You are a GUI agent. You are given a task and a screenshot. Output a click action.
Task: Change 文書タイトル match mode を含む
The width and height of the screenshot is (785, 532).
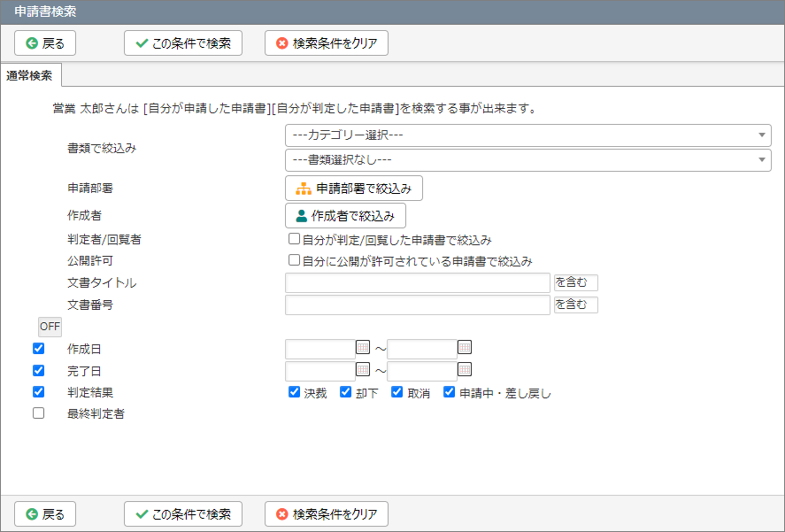tap(576, 282)
